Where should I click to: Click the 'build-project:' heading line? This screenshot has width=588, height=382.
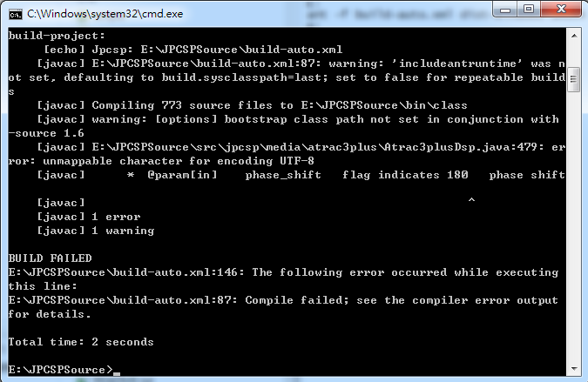[57, 36]
